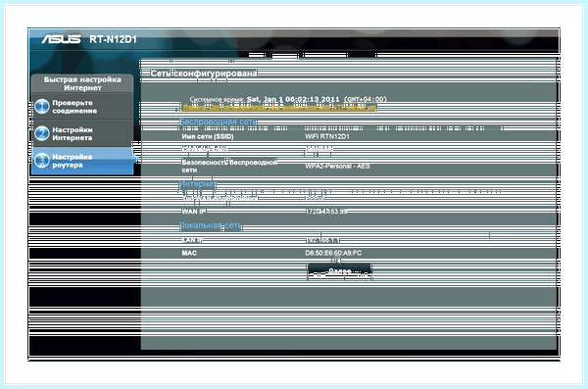This screenshot has width=588, height=389.
Task: Click the ASUS logo in the header
Action: tap(61, 39)
